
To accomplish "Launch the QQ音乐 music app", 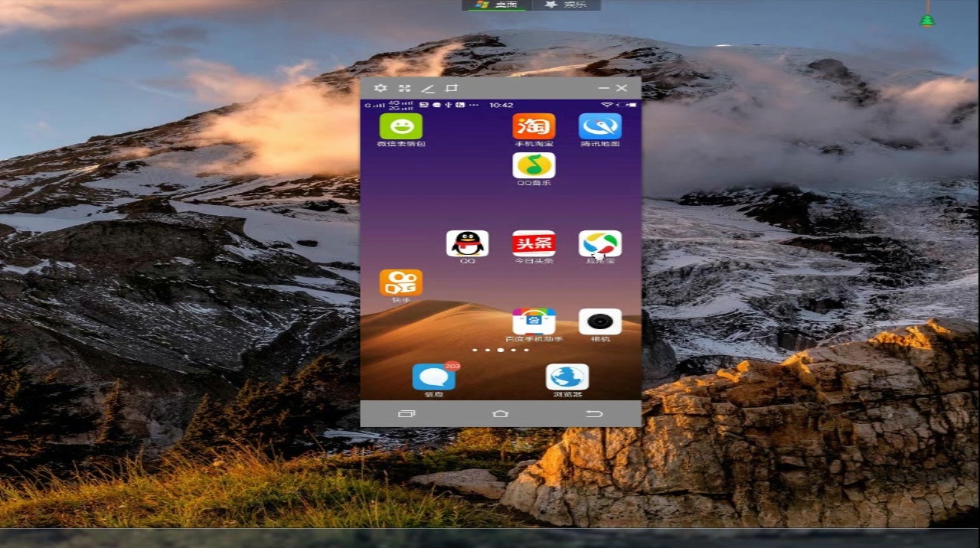I will click(x=534, y=165).
